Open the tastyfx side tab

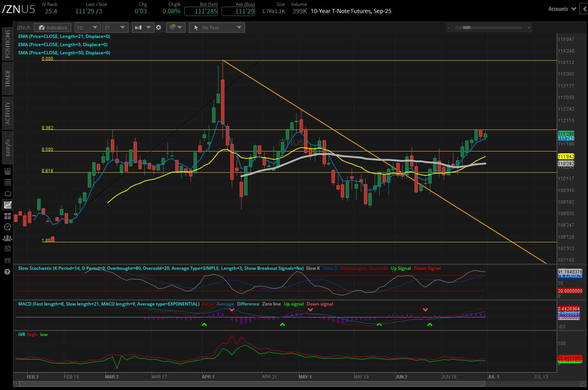[x=7, y=147]
